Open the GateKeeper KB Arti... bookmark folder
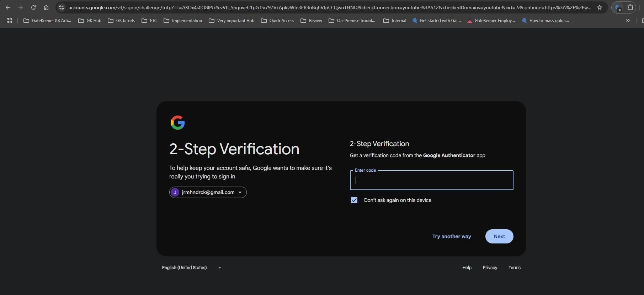The height and width of the screenshot is (295, 644). click(x=47, y=21)
